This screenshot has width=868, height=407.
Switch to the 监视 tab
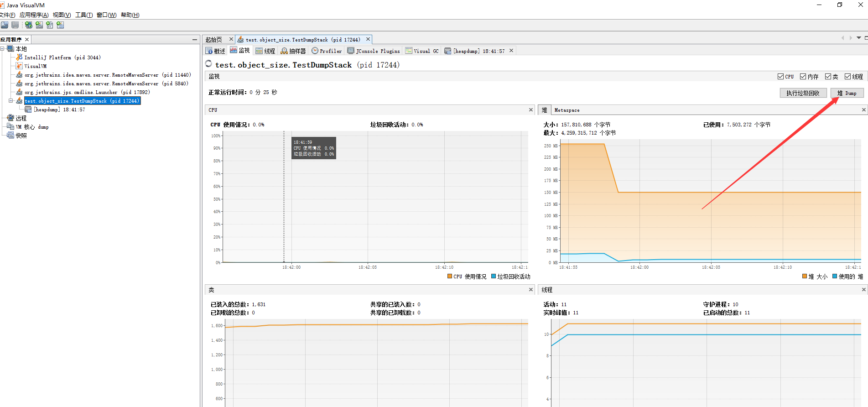point(240,51)
